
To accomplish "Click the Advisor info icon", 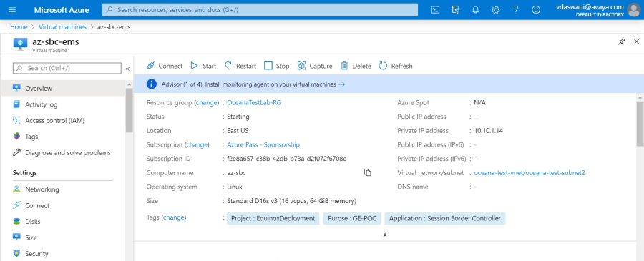I will click(152, 84).
